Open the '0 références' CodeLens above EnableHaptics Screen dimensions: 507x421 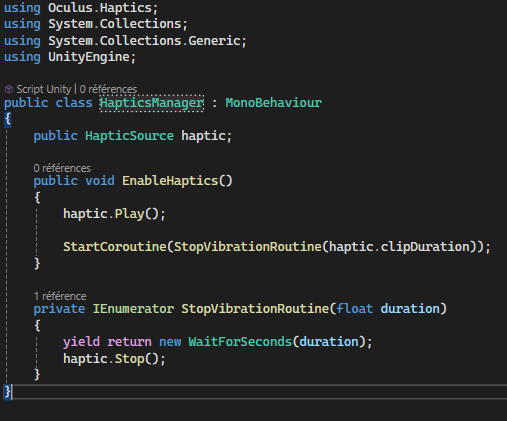(62, 168)
